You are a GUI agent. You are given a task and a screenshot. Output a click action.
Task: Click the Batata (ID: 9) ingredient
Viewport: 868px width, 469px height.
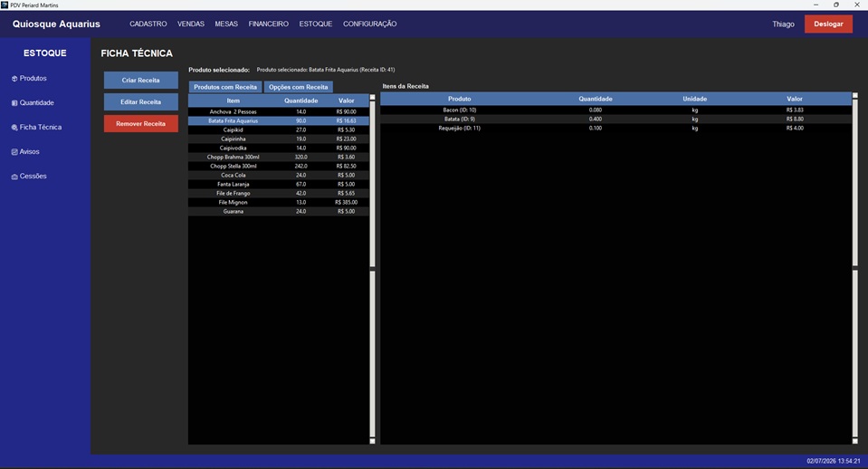pos(460,119)
